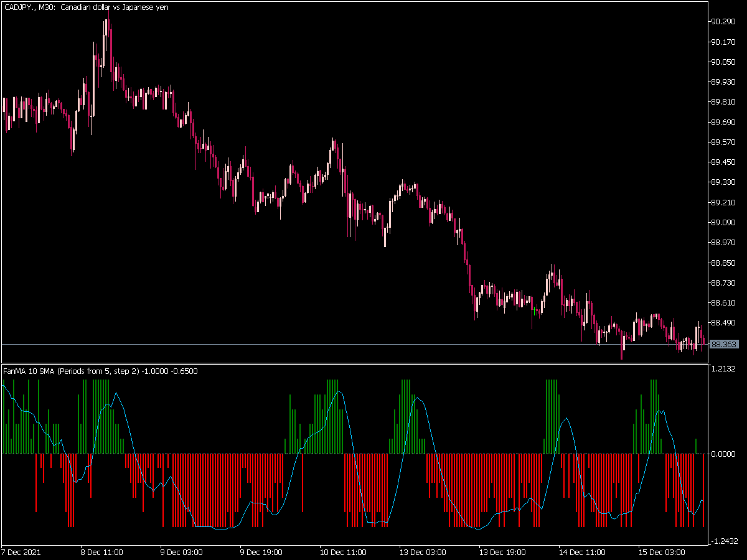The image size is (747, 560).
Task: Click the separator between chart and indicator window
Action: coord(354,363)
